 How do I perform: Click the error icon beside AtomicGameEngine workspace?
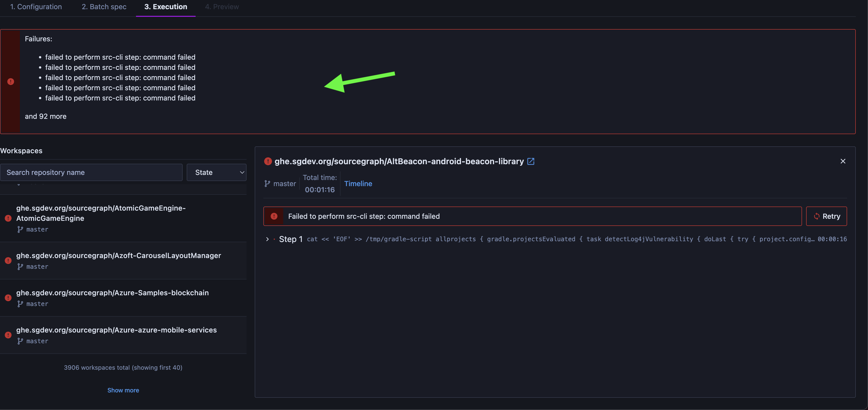click(8, 218)
